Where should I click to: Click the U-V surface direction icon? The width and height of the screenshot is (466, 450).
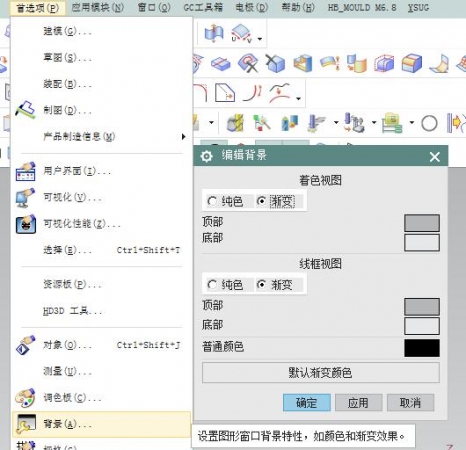(242, 33)
